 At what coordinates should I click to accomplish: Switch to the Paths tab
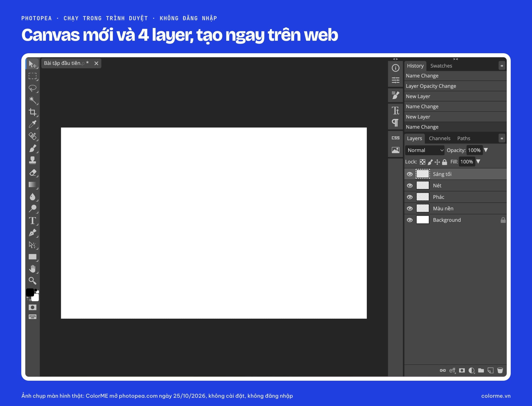point(464,138)
